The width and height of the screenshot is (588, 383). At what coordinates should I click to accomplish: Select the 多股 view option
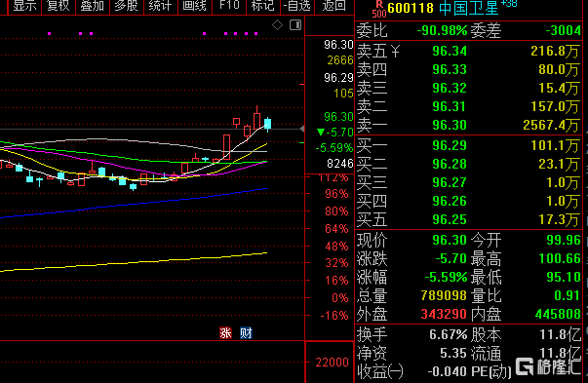click(x=127, y=5)
